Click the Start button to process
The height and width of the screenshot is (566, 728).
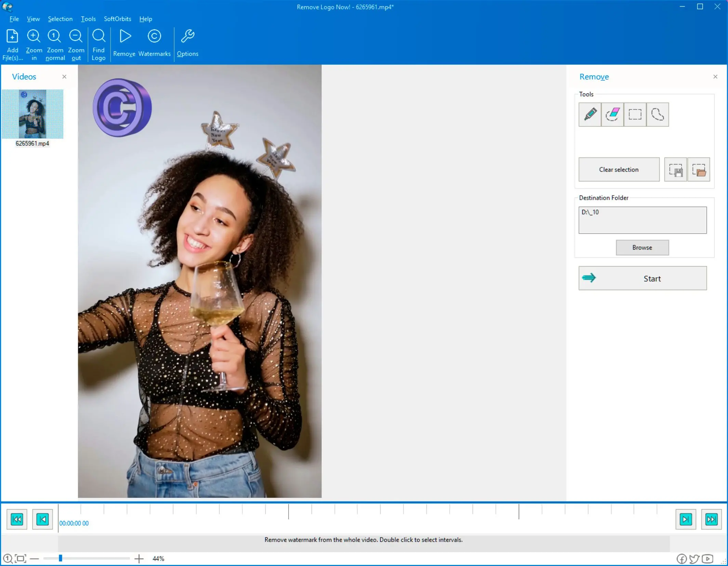(642, 278)
